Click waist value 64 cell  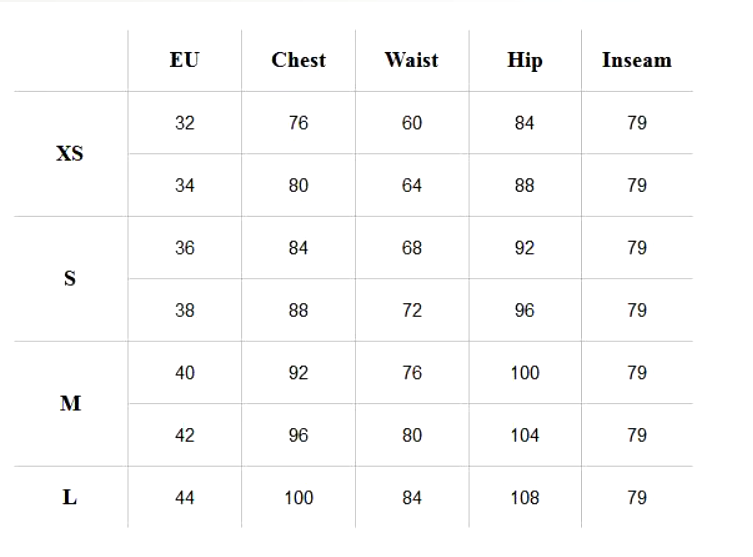tap(412, 185)
